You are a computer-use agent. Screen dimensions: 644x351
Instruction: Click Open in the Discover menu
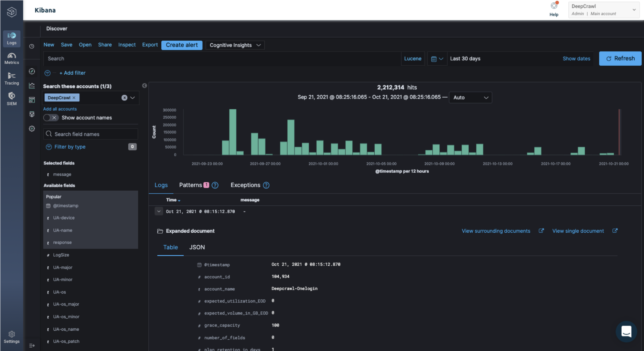coord(85,45)
